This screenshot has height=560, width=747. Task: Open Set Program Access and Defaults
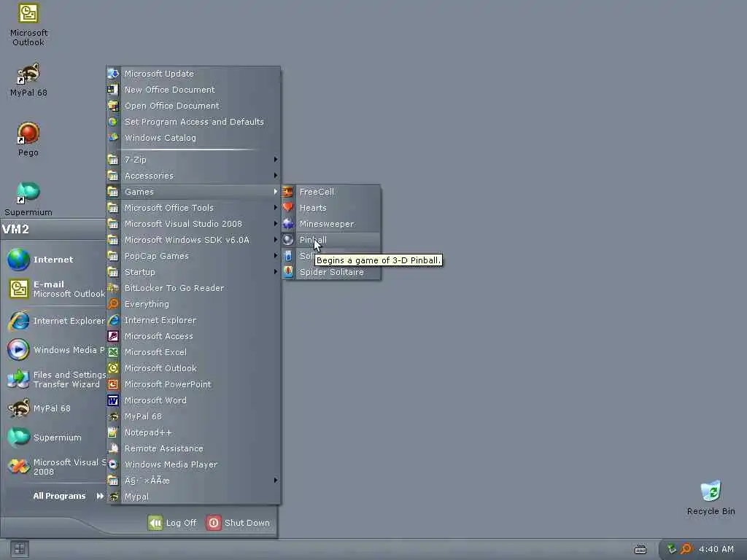193,122
